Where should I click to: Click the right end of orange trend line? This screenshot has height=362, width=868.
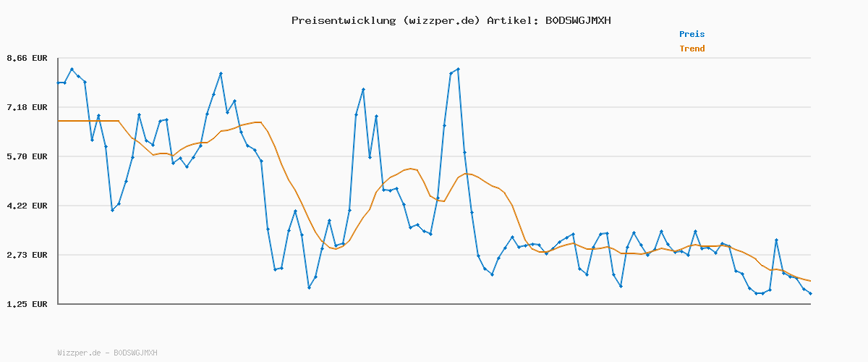(x=810, y=281)
